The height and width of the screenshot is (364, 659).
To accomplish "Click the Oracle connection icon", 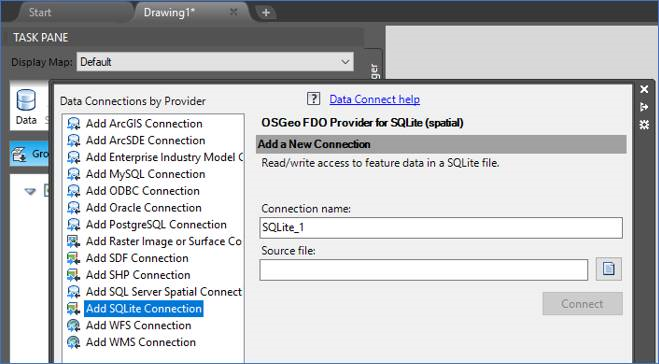I will 74,208.
